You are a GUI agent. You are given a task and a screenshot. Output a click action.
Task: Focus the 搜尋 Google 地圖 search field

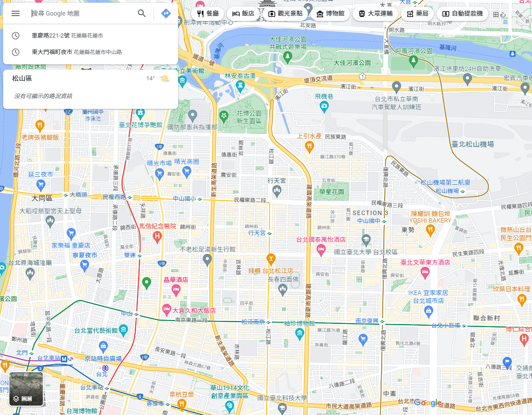click(x=81, y=13)
